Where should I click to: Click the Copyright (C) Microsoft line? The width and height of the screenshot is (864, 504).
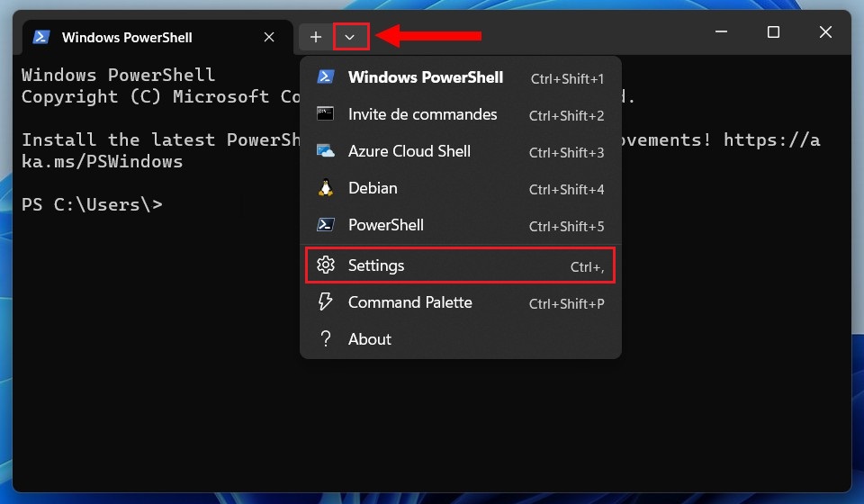pos(161,97)
